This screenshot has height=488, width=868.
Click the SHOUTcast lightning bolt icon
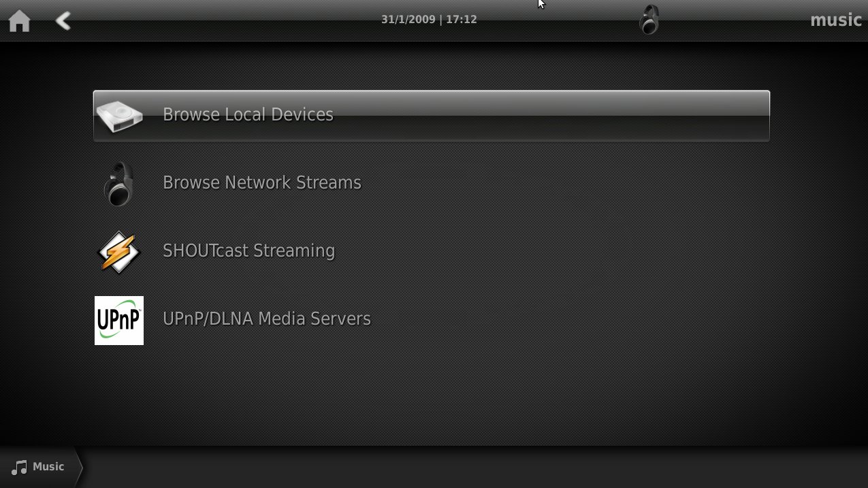(x=118, y=253)
